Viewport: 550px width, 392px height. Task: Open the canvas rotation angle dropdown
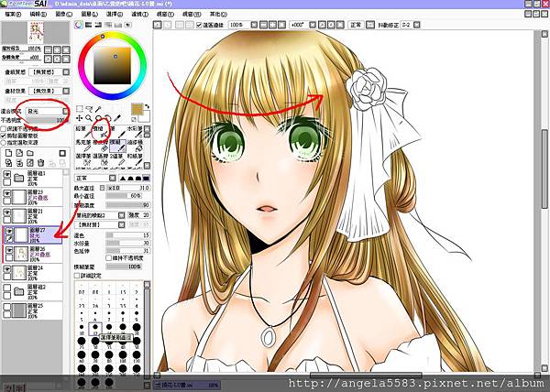[x=313, y=25]
